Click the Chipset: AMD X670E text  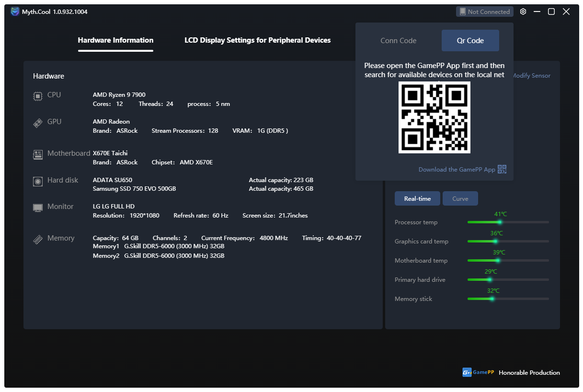pyautogui.click(x=182, y=162)
